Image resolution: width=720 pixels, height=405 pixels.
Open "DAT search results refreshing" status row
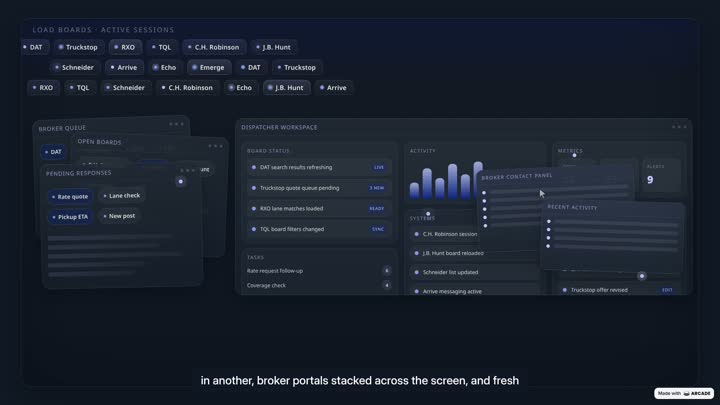(319, 167)
